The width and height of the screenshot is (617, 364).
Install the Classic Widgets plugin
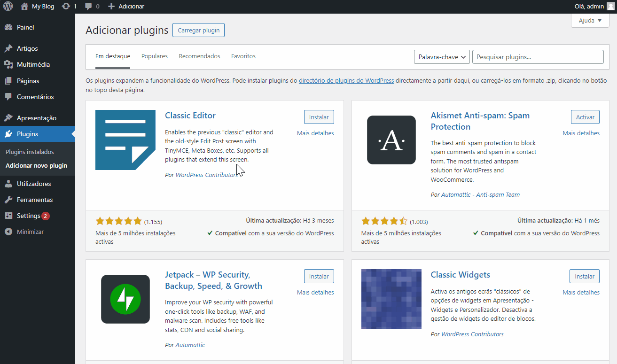(585, 276)
